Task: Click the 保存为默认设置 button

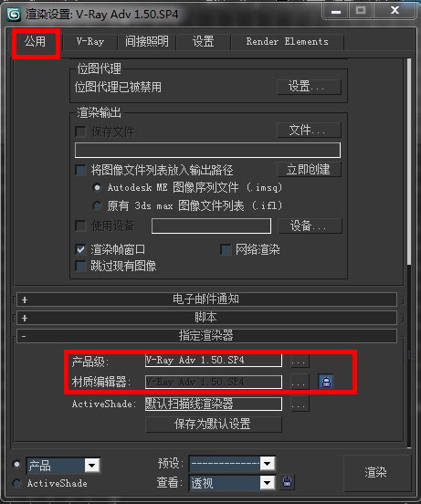Action: (214, 425)
